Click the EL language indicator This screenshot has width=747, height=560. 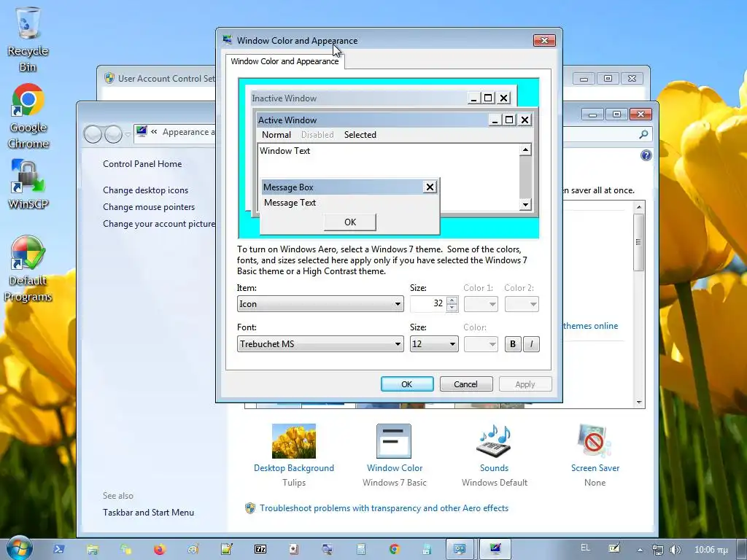[586, 548]
